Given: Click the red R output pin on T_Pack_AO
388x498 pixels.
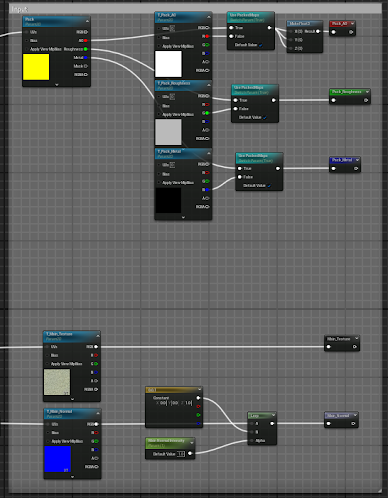Looking at the screenshot, I should coord(207,36).
